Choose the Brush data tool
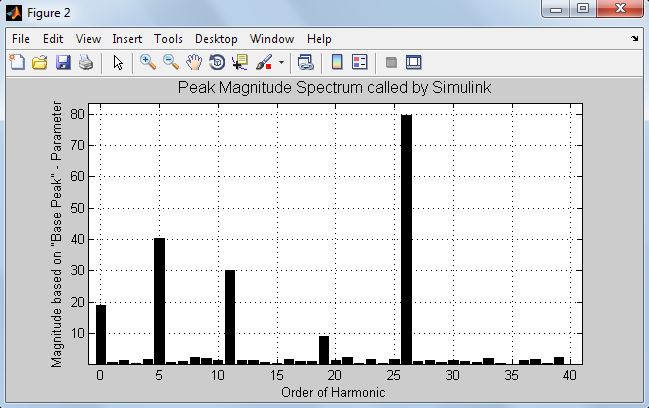The height and width of the screenshot is (408, 649). coord(264,62)
